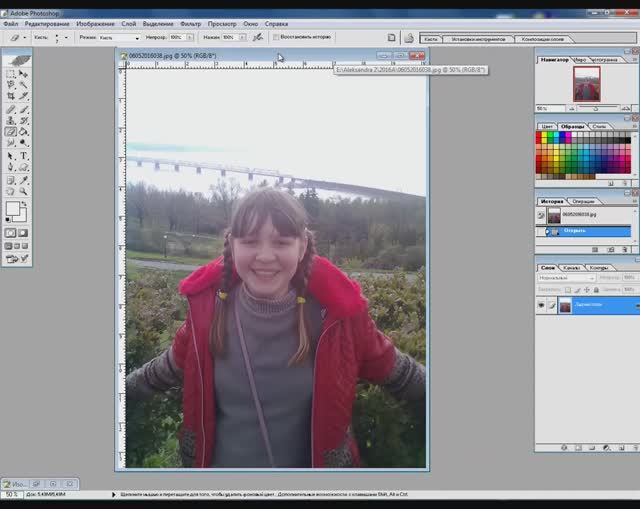640x509 pixels.
Task: Switch to Standard edit mode
Action: [10, 233]
